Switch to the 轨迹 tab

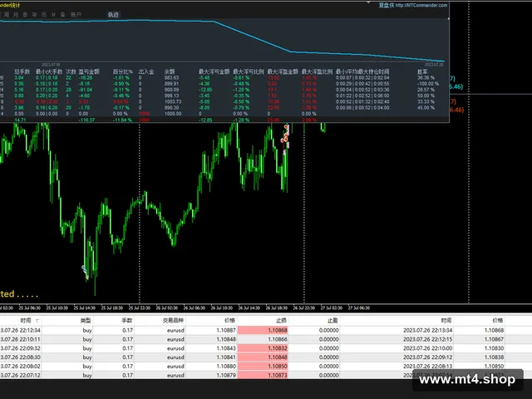[x=113, y=15]
